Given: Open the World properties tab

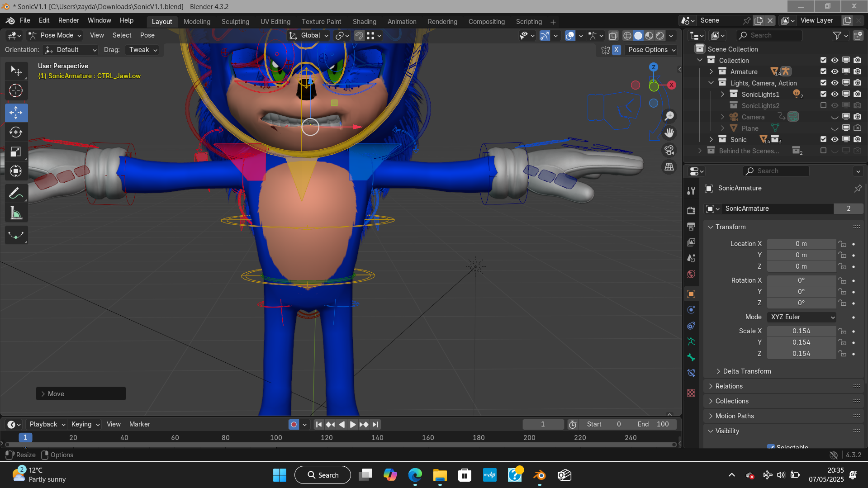Looking at the screenshot, I should (691, 274).
